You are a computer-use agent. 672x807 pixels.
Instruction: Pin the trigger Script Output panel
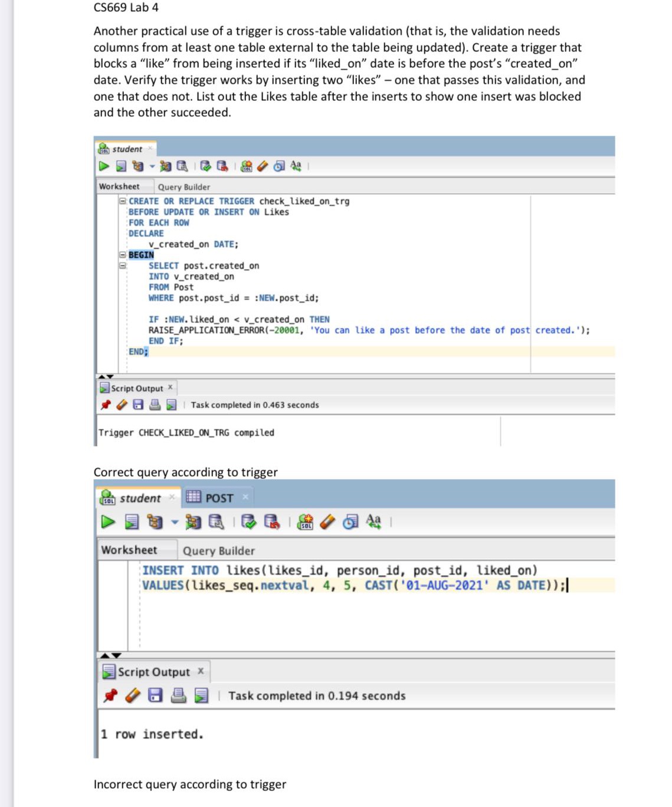pyautogui.click(x=106, y=404)
